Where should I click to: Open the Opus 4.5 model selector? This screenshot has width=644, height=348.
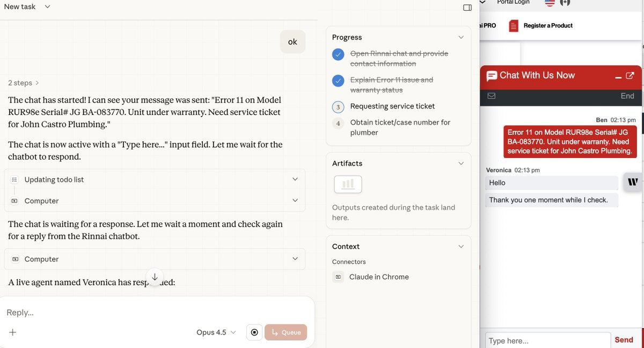coord(216,332)
